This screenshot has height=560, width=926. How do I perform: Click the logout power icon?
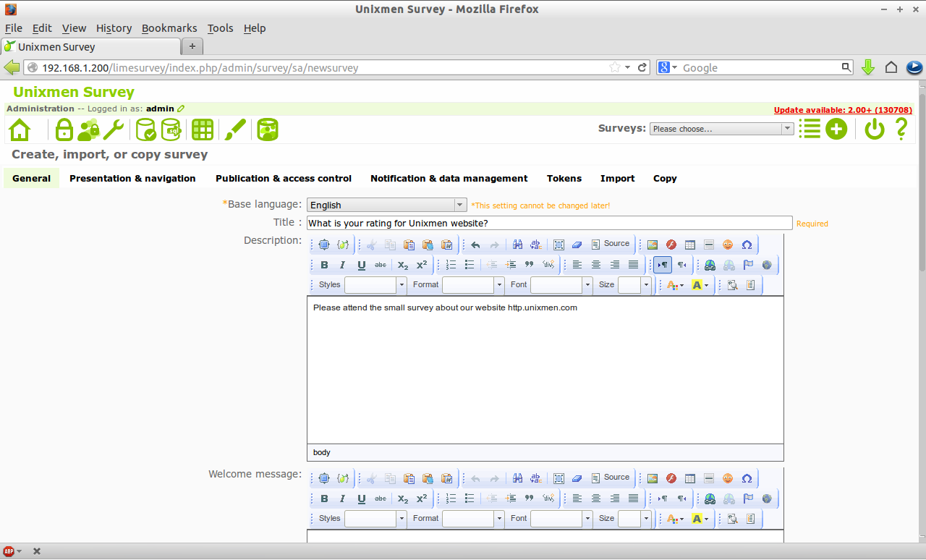click(x=875, y=130)
